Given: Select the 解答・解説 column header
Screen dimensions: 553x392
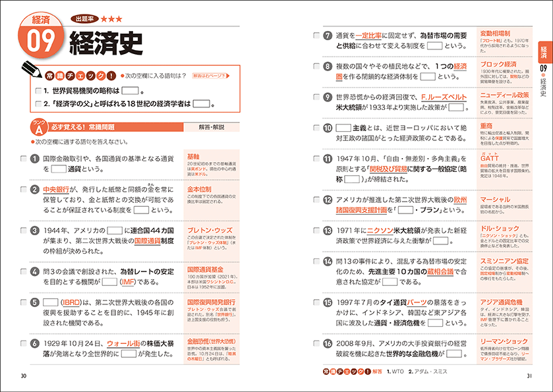Looking at the screenshot, I should [212, 127].
